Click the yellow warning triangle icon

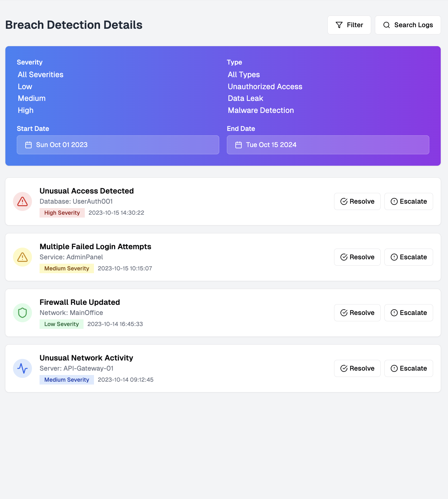click(x=22, y=257)
